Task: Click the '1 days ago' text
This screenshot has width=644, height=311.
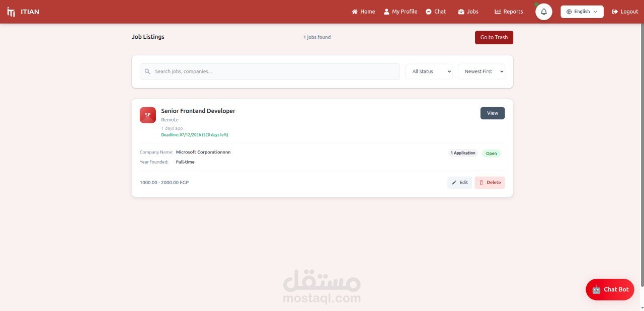Action: point(172,128)
